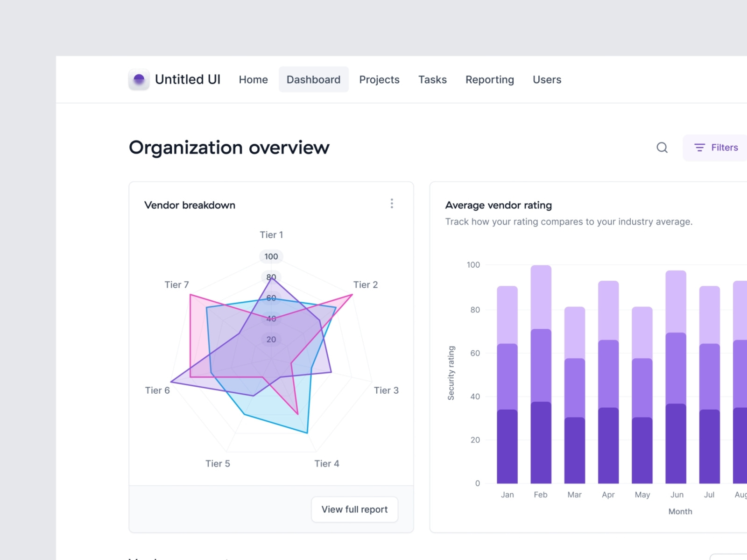Click the Untitled UI logo icon
The height and width of the screenshot is (560, 747).
(x=139, y=79)
